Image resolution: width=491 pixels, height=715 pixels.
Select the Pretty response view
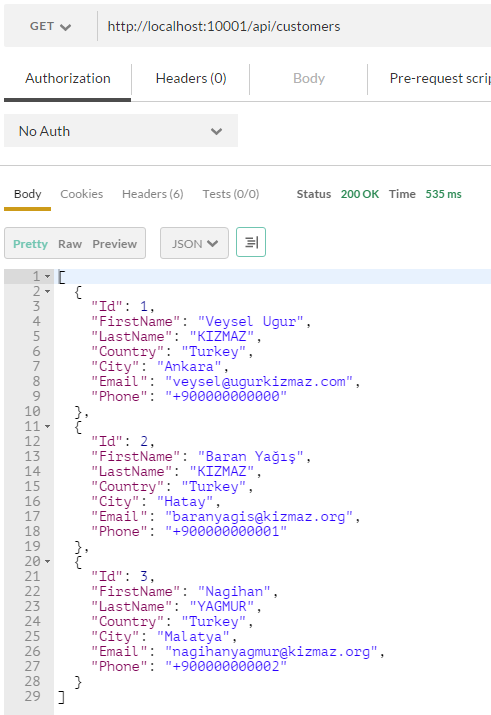[30, 244]
